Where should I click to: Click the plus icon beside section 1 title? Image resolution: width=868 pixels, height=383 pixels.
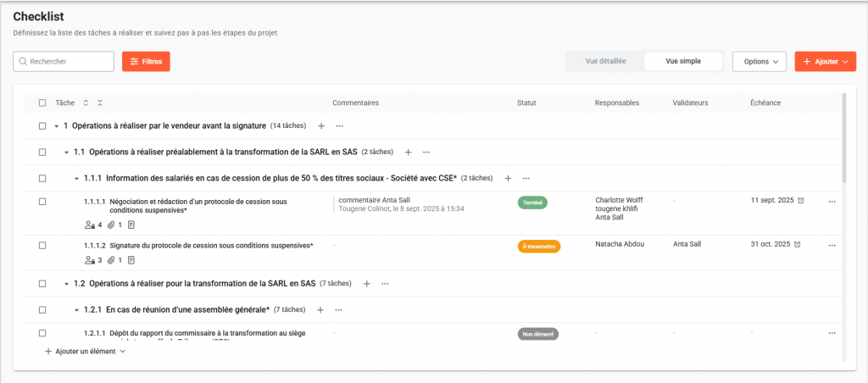coord(321,126)
